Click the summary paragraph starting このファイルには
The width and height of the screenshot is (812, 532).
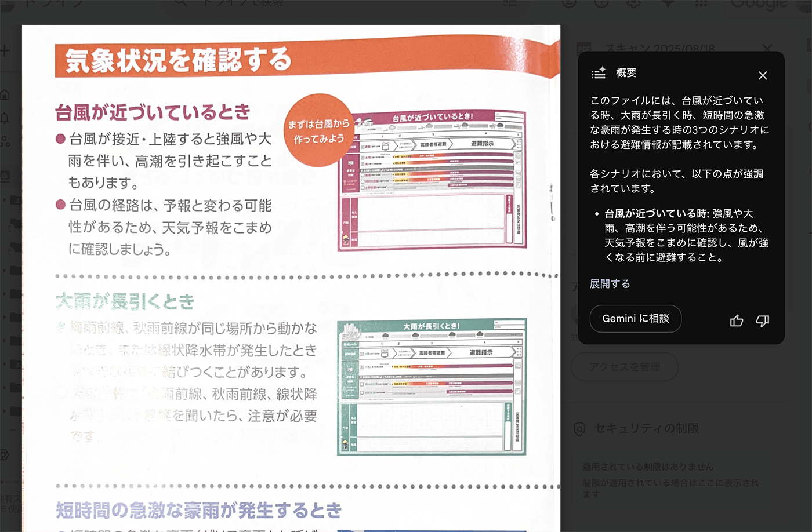pyautogui.click(x=679, y=123)
